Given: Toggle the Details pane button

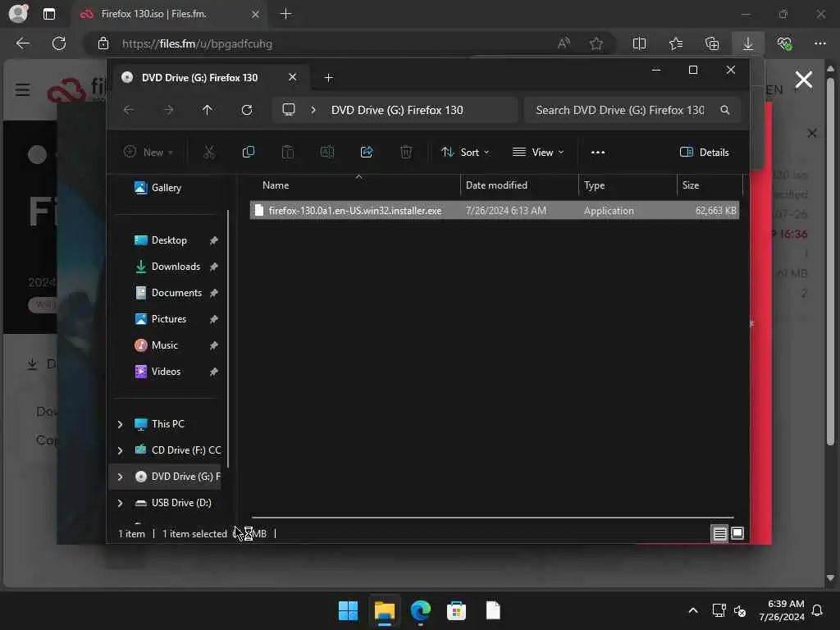Looking at the screenshot, I should [x=704, y=152].
